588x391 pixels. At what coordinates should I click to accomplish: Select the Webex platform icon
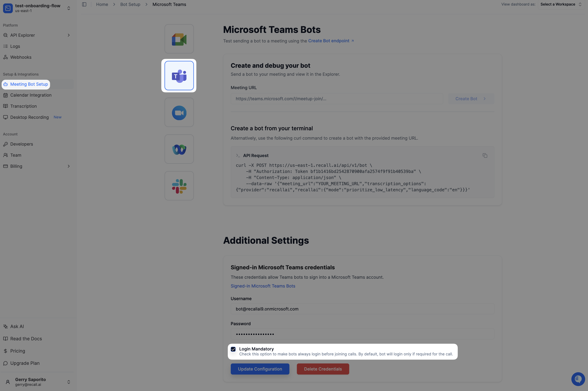[179, 149]
